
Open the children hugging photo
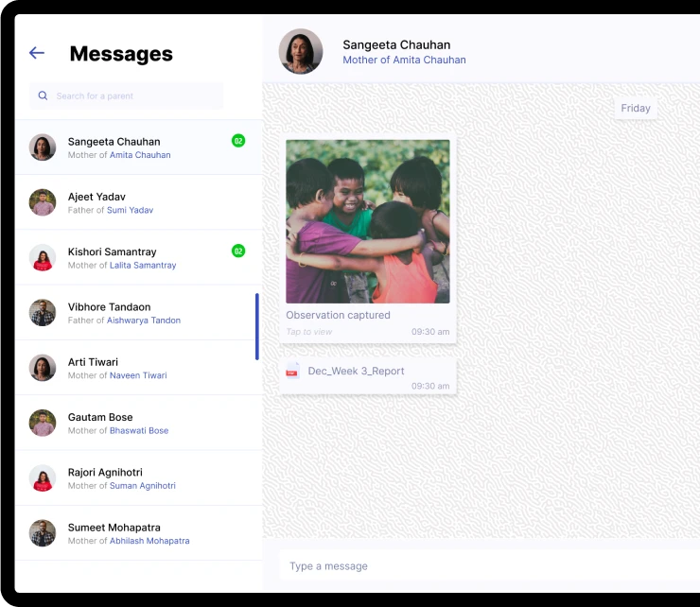point(368,221)
